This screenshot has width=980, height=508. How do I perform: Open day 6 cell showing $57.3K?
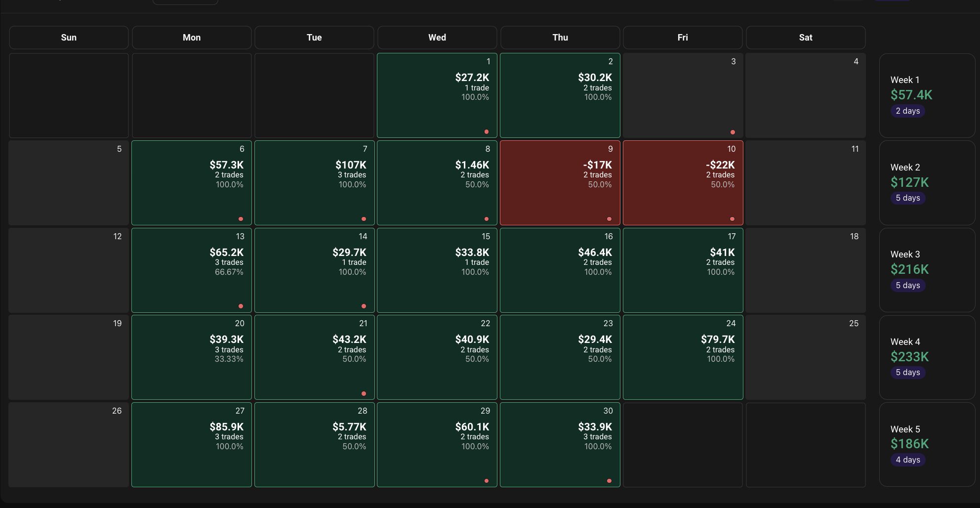click(x=192, y=183)
